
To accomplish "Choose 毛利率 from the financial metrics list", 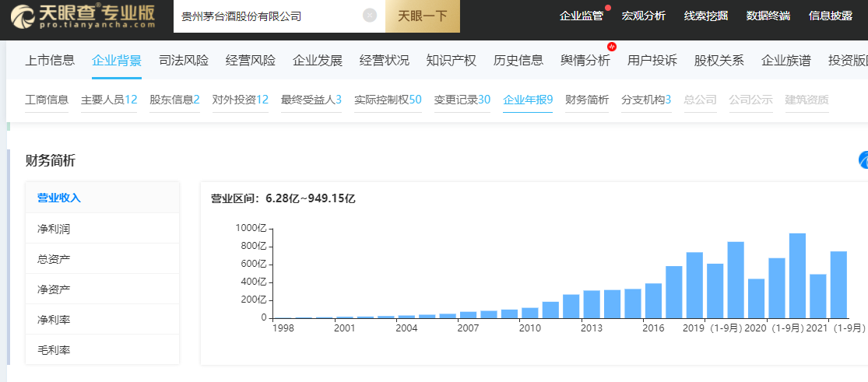I will click(54, 350).
